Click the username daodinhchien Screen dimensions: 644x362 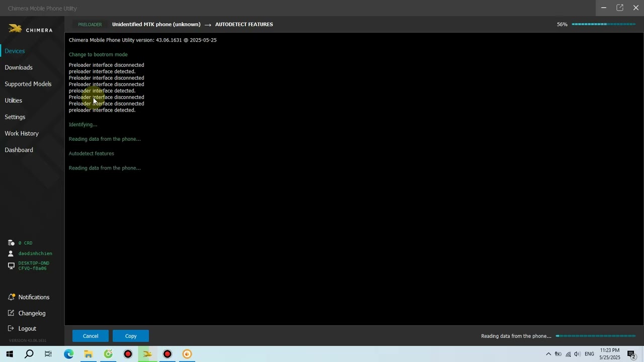[x=35, y=253]
